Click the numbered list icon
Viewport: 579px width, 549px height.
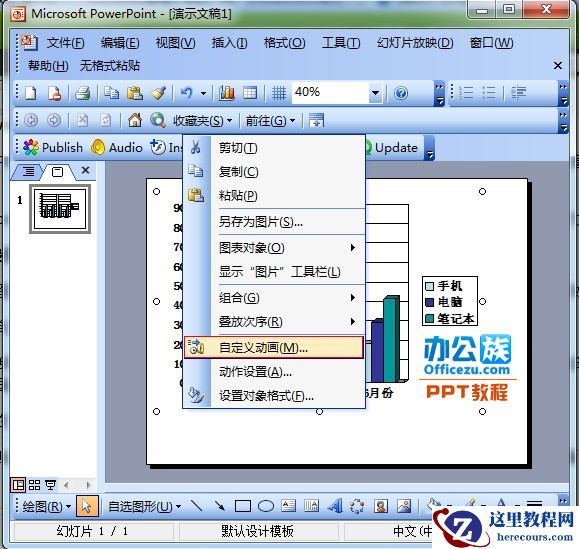467,92
